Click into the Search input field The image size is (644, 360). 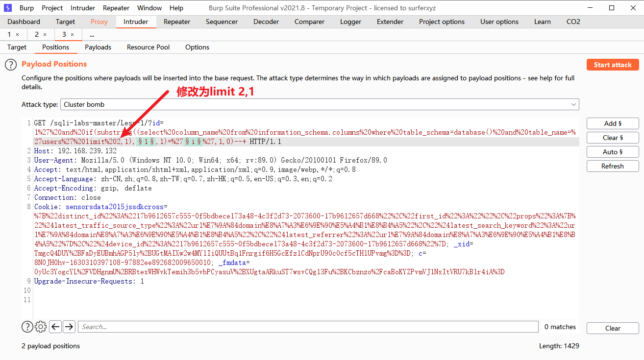pos(308,327)
